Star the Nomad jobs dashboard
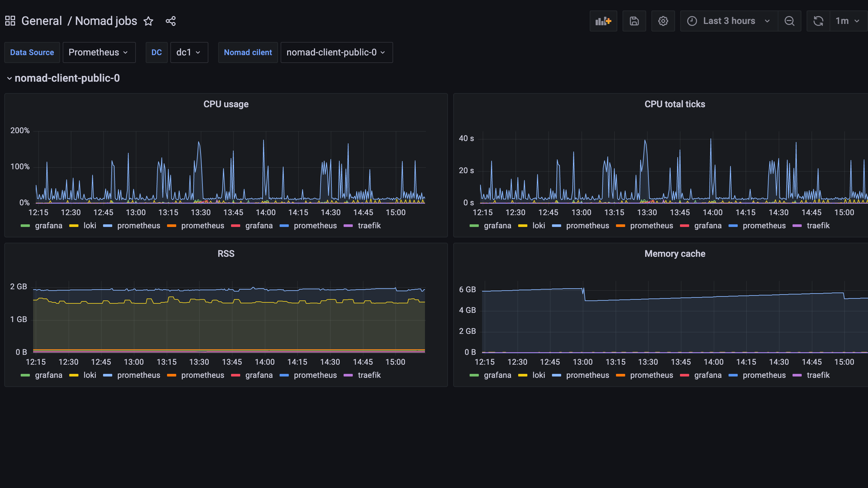This screenshot has height=488, width=868. (148, 21)
